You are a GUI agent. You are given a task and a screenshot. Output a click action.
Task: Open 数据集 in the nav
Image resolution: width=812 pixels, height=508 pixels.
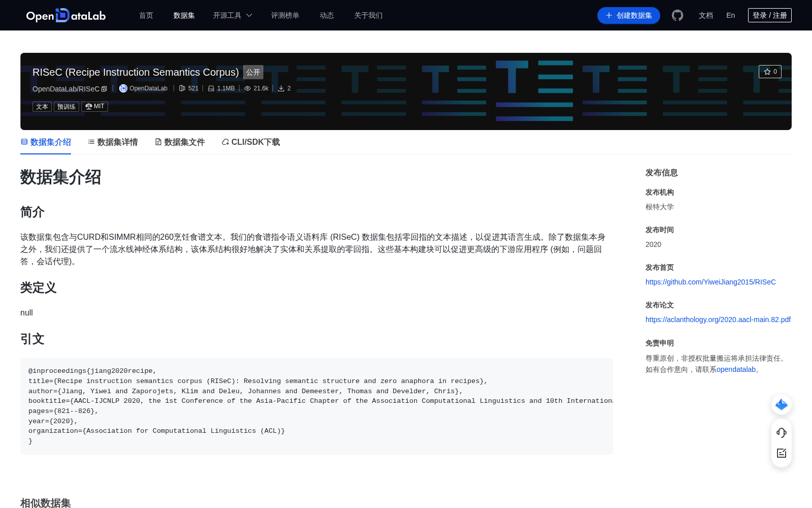tap(184, 15)
